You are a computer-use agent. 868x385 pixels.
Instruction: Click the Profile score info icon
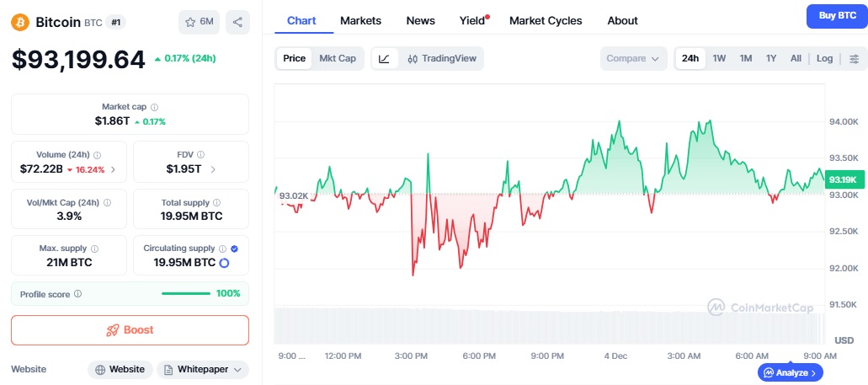click(78, 294)
